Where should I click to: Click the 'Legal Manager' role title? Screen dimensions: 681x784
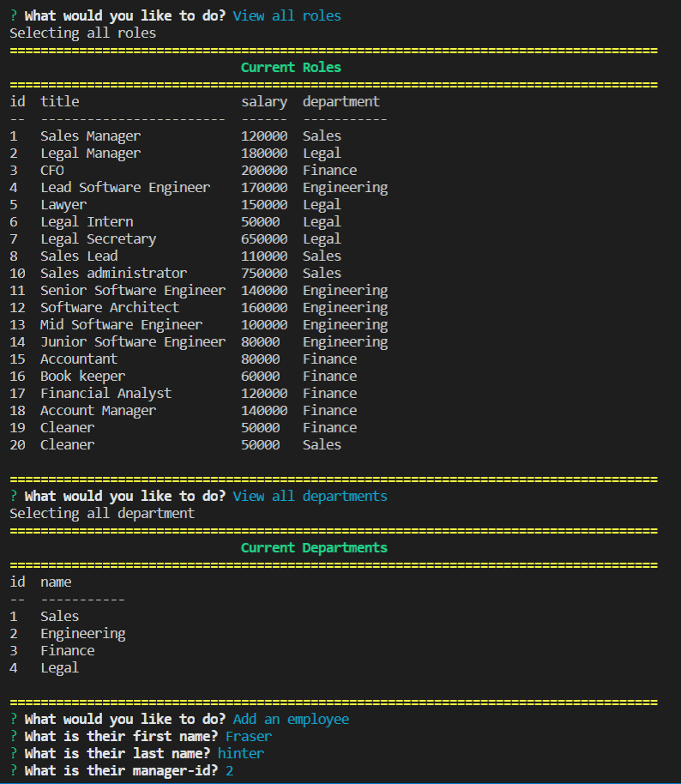[91, 154]
